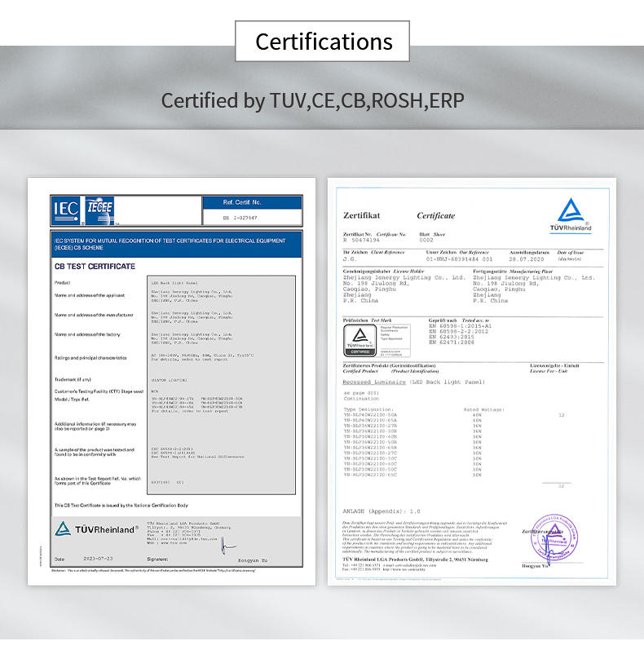
Task: Click the Additional information label
Action: tap(95, 426)
